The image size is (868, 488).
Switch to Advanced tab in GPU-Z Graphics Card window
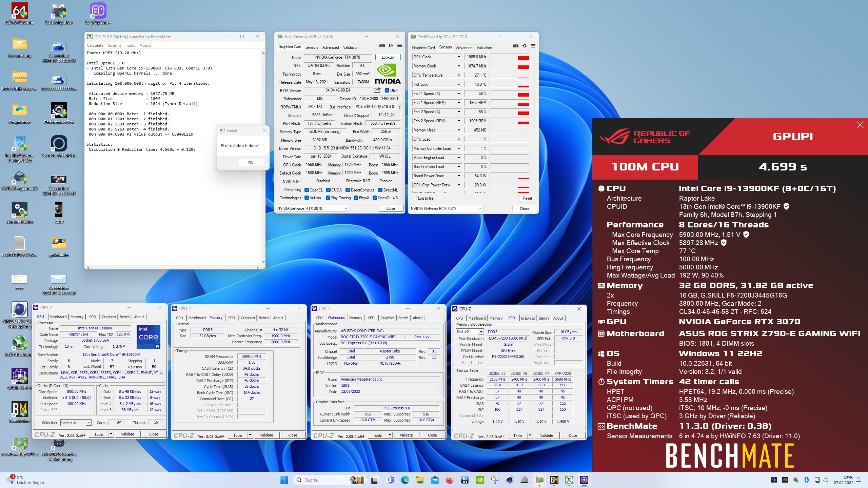331,47
